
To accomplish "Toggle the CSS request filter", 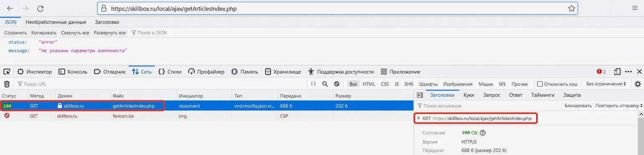I will tap(385, 84).
